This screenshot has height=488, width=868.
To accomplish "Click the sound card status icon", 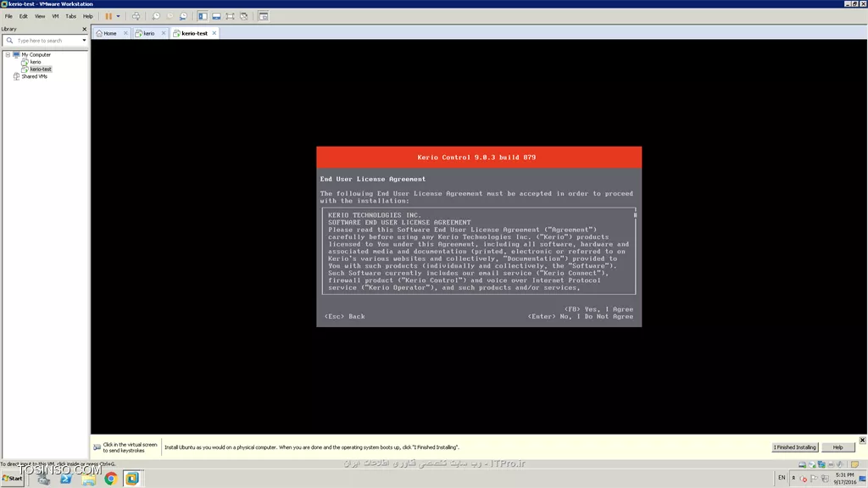I will pos(840,464).
